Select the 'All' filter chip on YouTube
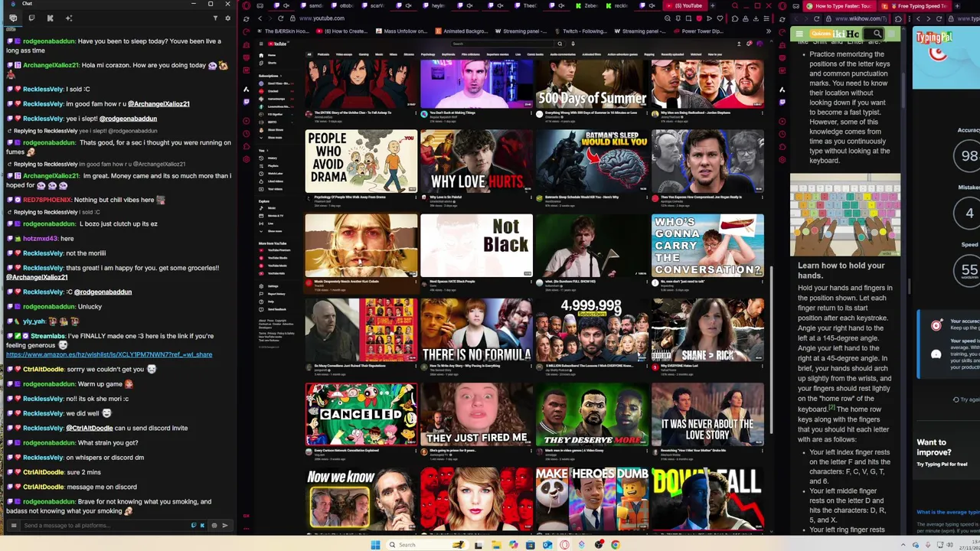 click(x=309, y=54)
